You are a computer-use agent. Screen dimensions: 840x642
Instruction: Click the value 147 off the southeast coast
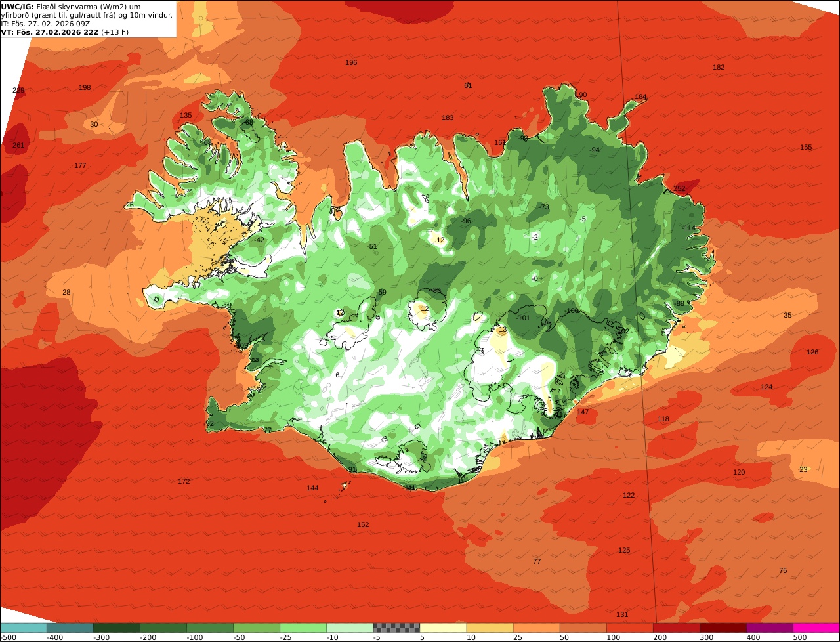[x=583, y=412]
